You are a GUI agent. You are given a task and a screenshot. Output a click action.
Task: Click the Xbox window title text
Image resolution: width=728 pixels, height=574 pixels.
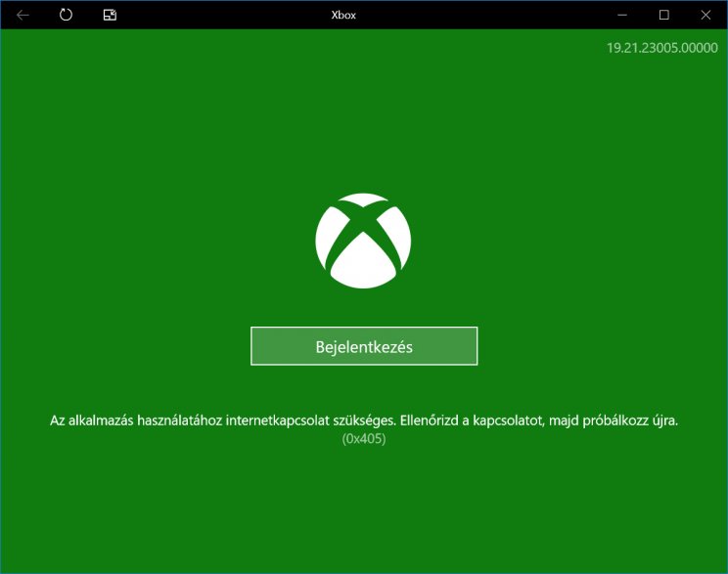point(343,16)
